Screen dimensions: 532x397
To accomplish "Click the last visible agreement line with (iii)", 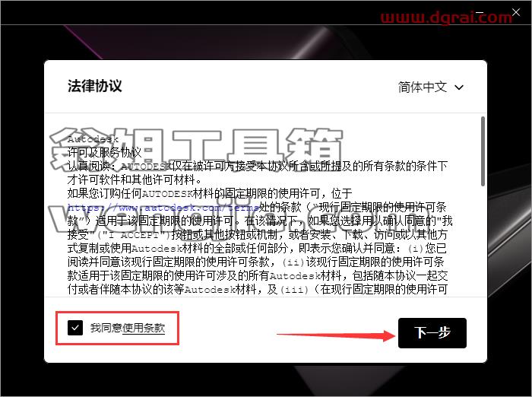I will 257,289.
